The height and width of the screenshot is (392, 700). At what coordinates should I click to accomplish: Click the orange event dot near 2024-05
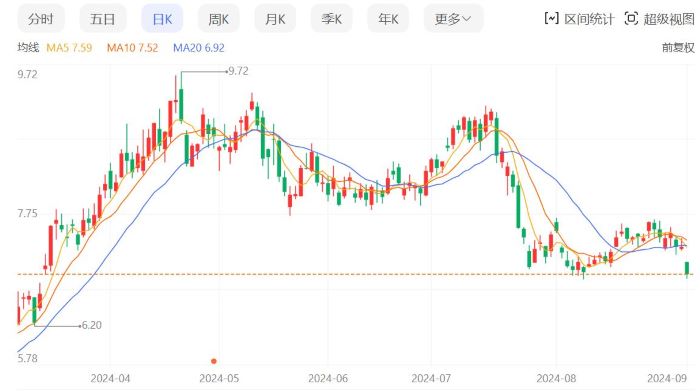pos(214,361)
